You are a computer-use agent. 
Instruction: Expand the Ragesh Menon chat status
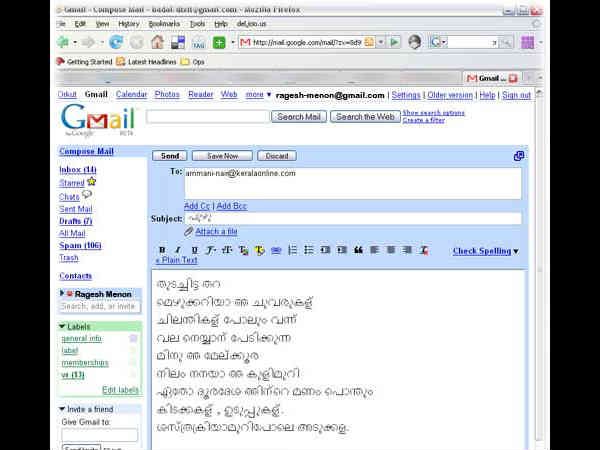click(x=62, y=293)
